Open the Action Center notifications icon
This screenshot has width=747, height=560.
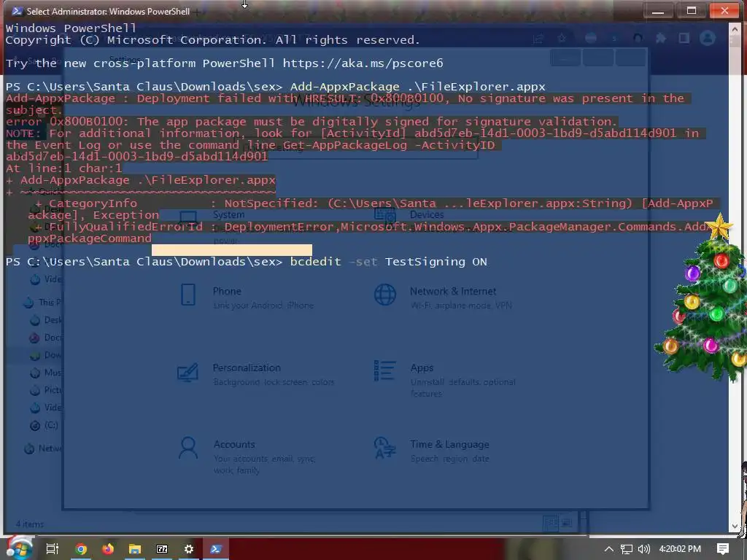(723, 549)
